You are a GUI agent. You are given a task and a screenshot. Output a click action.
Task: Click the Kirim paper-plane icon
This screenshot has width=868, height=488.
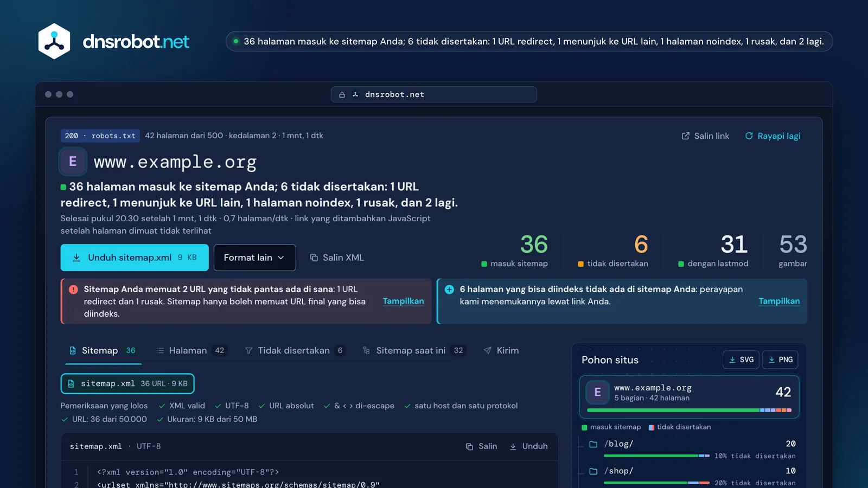pos(488,351)
